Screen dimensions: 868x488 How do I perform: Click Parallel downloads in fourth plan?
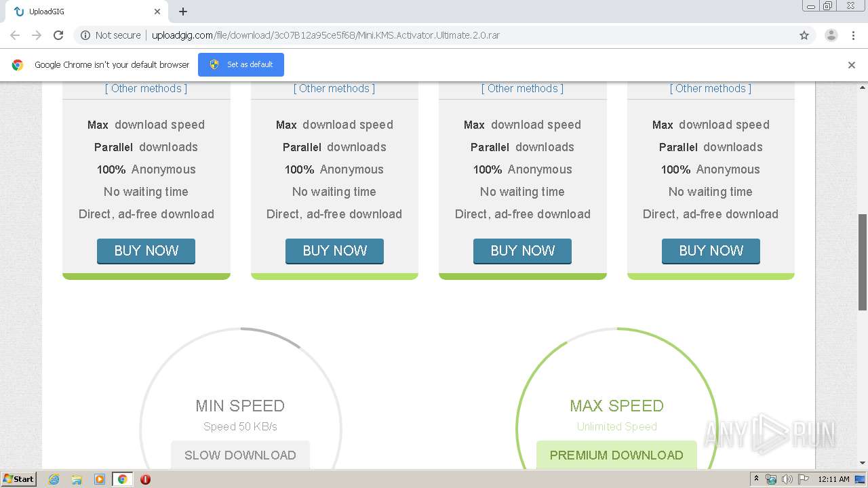point(711,147)
